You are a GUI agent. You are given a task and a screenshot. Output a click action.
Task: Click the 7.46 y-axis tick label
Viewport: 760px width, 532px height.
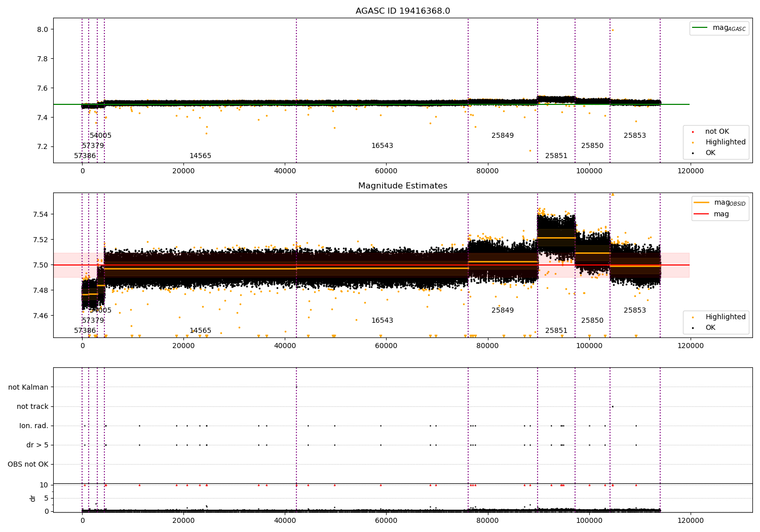41,316
